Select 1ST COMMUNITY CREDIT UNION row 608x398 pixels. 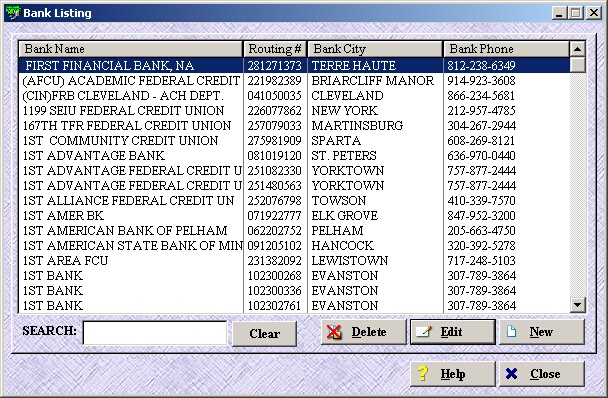click(294, 140)
